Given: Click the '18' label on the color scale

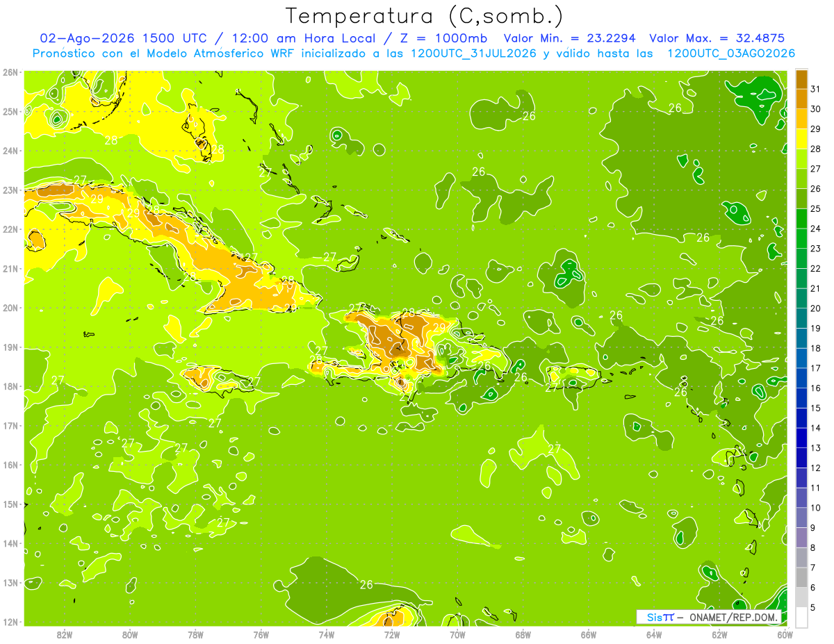Looking at the screenshot, I should [816, 348].
